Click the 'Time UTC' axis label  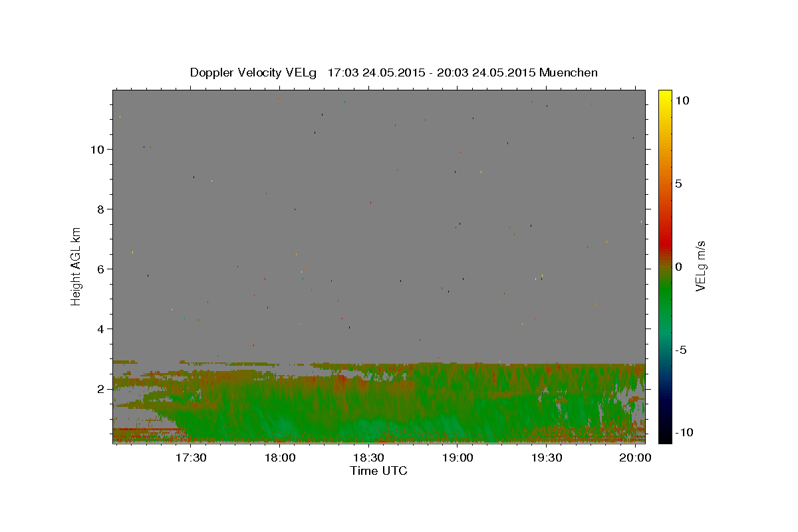pos(378,471)
